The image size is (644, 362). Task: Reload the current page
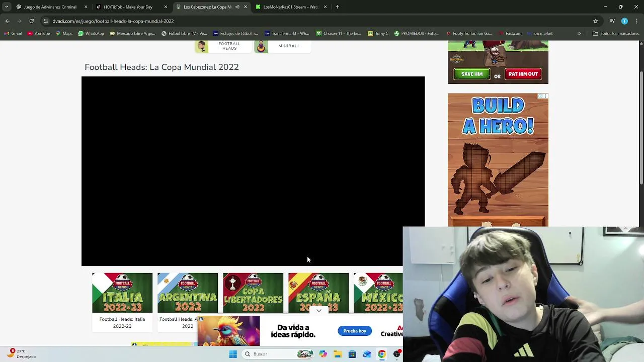pyautogui.click(x=31, y=21)
